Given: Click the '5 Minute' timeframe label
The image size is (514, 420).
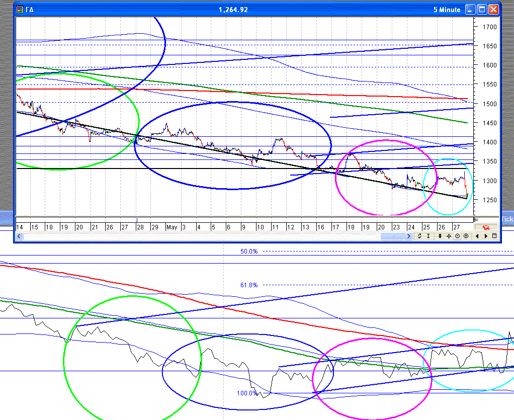Looking at the screenshot, I should coord(447,10).
